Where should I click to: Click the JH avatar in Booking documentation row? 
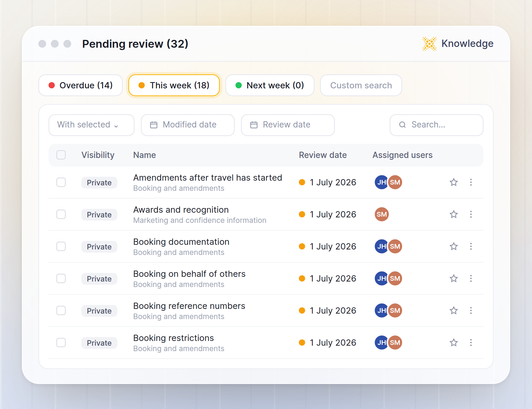pyautogui.click(x=381, y=246)
